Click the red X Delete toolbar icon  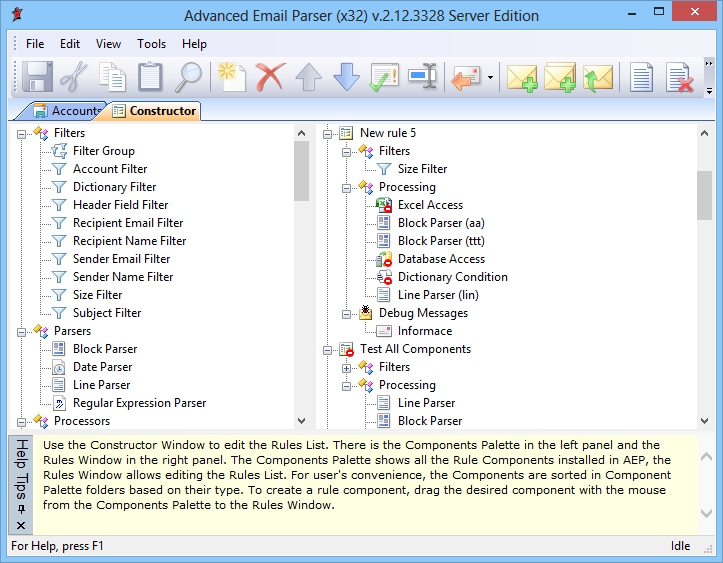(270, 76)
